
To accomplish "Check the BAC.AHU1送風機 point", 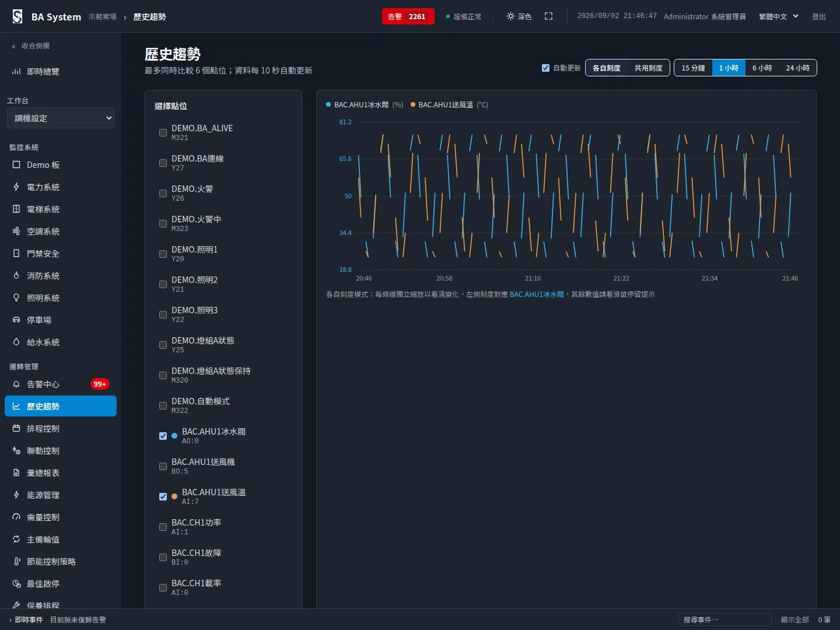I will pos(163,466).
